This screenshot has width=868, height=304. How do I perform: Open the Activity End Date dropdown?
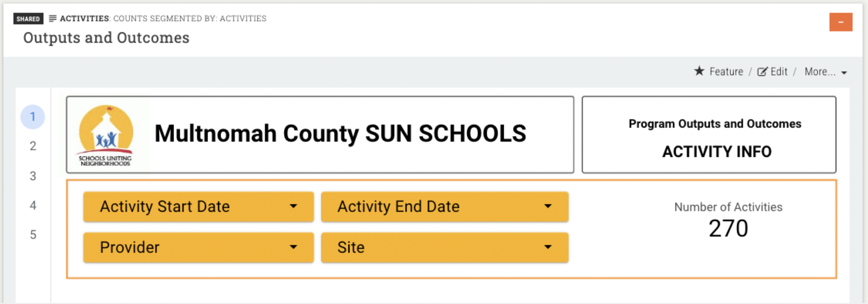tap(444, 207)
